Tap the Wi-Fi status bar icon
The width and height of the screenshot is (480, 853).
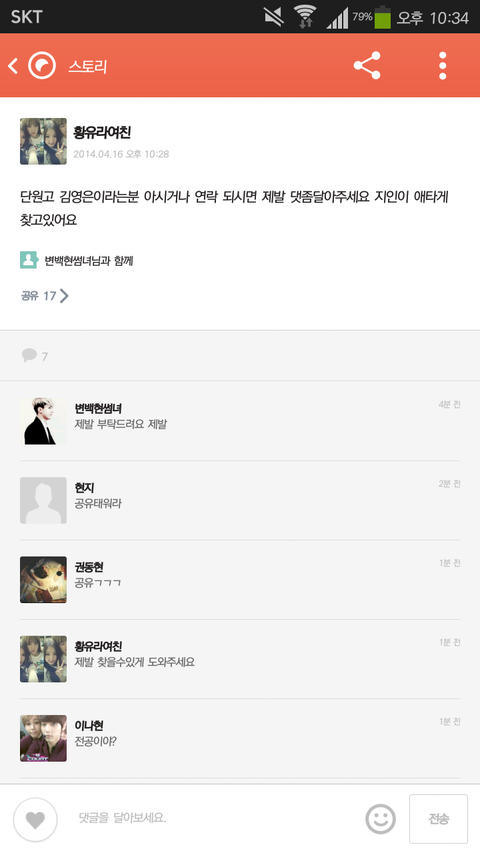305,16
